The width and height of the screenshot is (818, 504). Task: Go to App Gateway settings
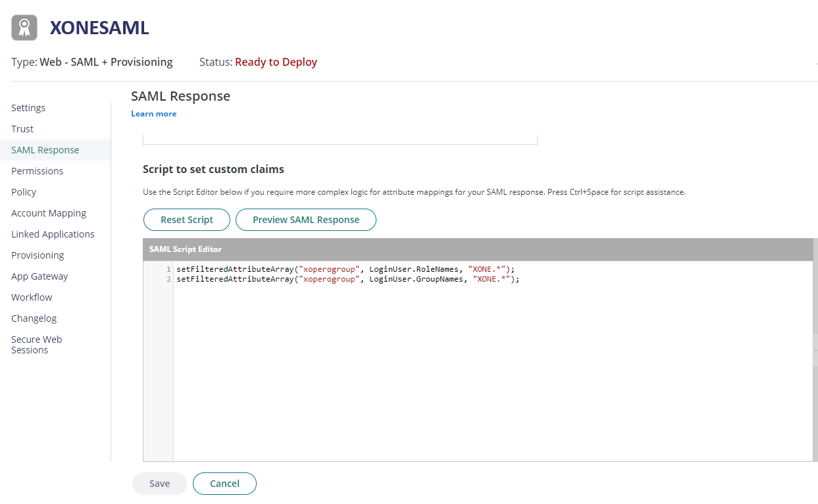pos(39,276)
